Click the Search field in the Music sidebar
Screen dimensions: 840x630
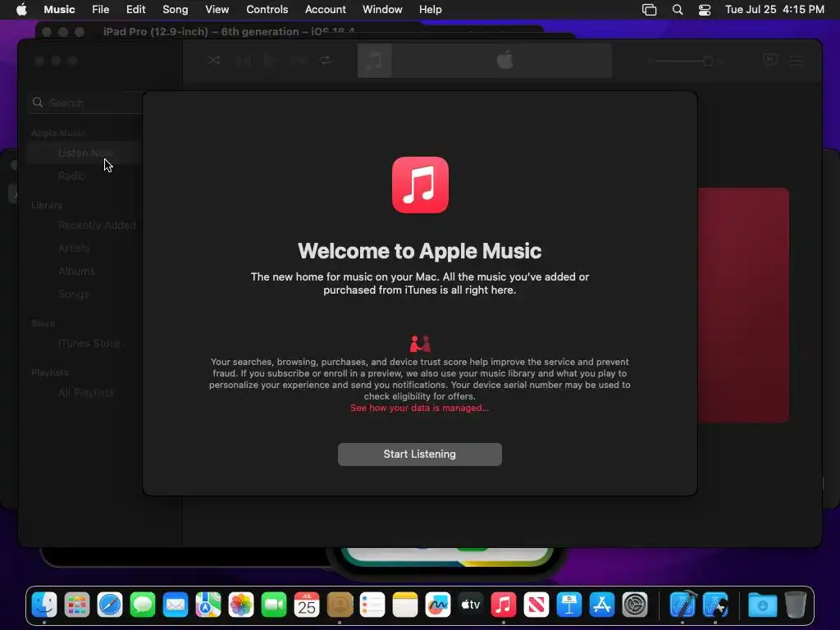pyautogui.click(x=85, y=103)
